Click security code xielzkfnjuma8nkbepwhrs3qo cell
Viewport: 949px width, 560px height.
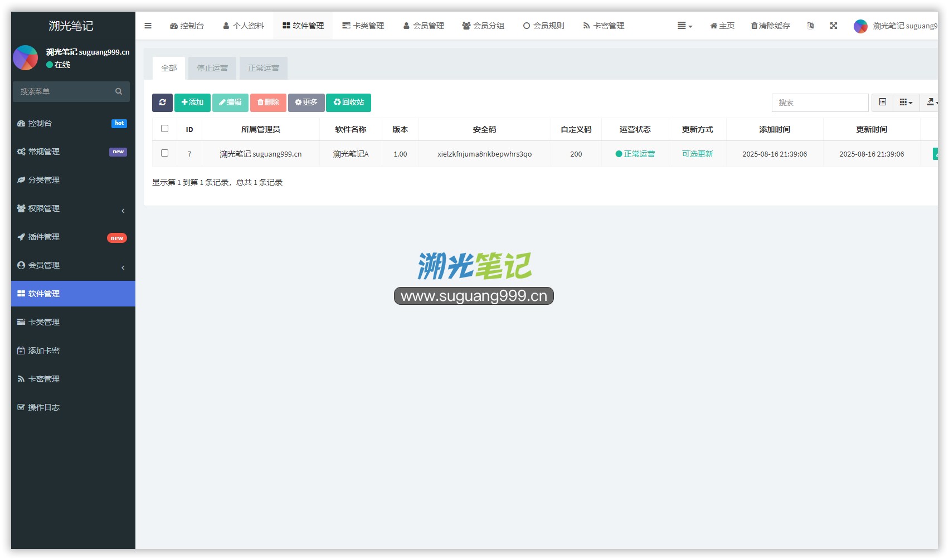click(x=484, y=154)
